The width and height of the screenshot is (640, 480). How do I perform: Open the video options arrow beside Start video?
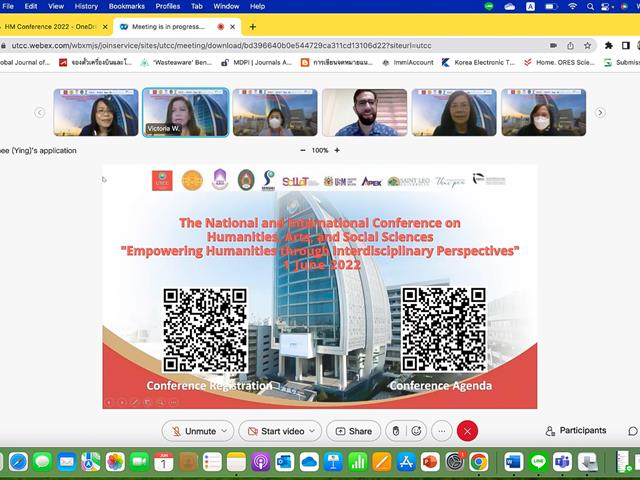312,431
